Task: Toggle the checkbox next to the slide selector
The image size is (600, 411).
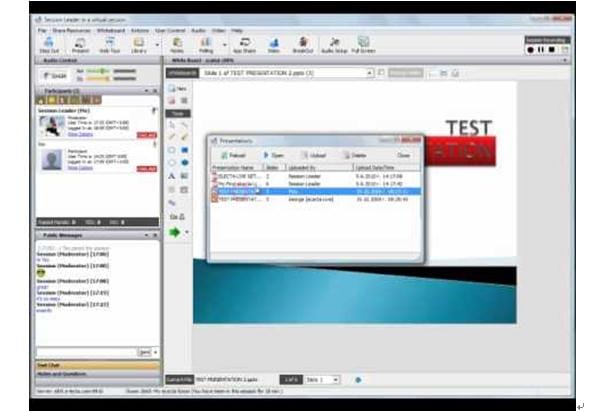Action: coord(381,72)
